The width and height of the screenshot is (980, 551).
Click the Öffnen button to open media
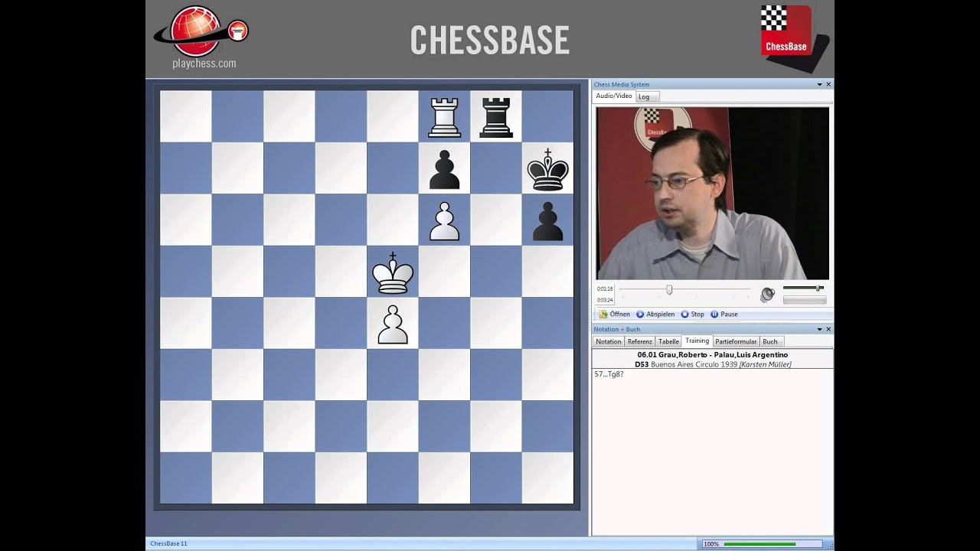(x=615, y=314)
